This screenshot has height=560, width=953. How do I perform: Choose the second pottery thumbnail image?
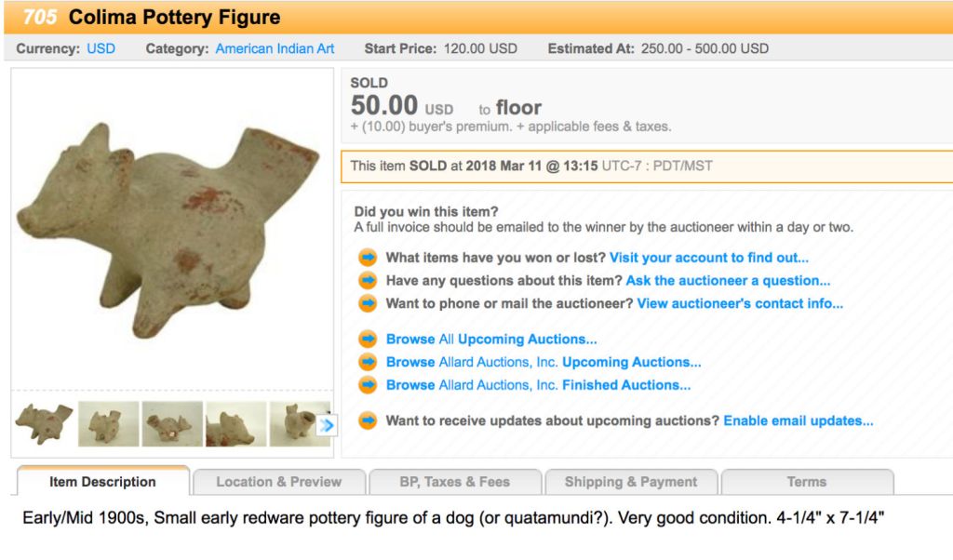coord(109,424)
